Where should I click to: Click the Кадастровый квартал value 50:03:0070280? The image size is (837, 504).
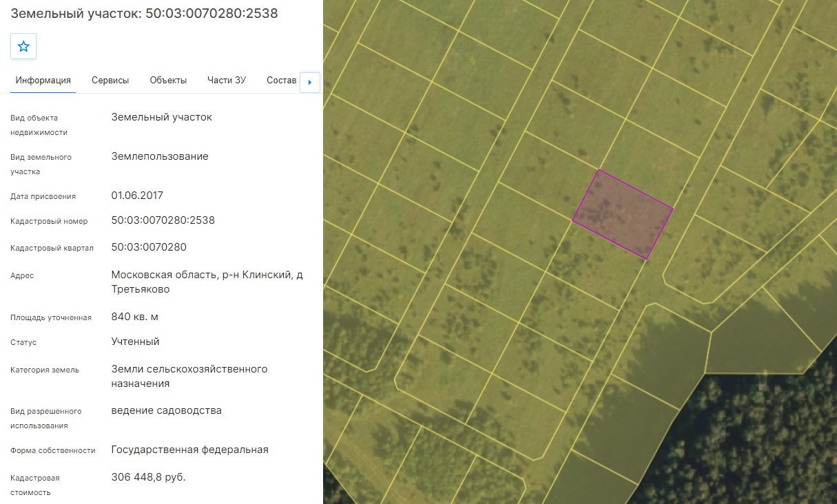tap(149, 247)
